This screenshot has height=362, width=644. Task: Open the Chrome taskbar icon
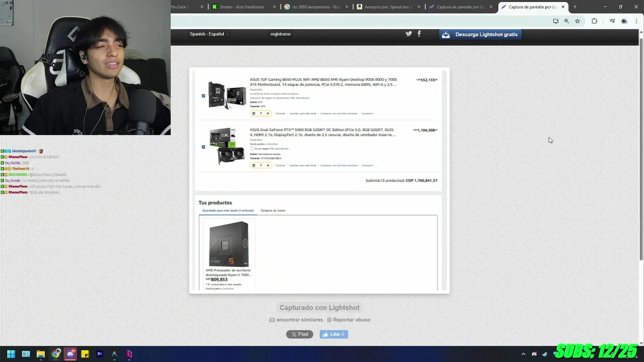point(55,354)
